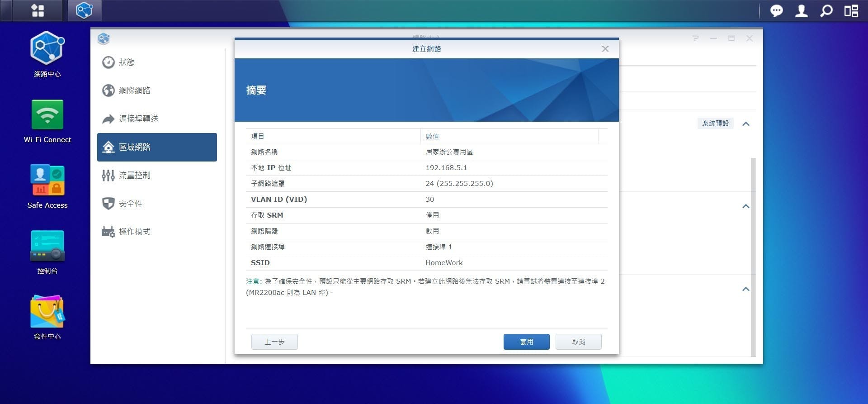Screen dimensions: 868x404
Task: Select the 192.168.5.1 IP value
Action: point(446,168)
